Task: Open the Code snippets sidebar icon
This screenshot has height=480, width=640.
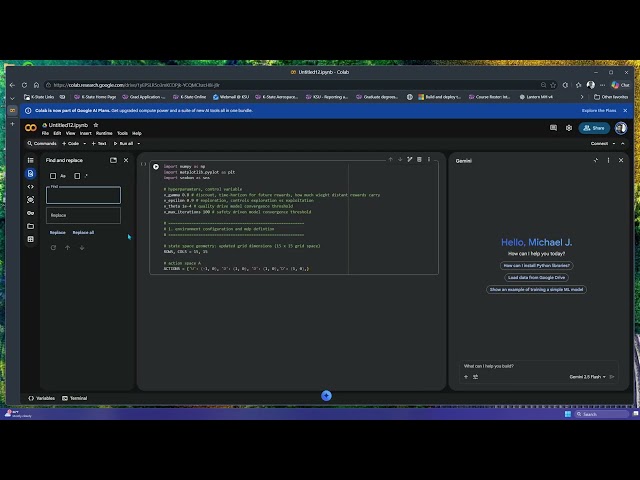Action: (x=31, y=187)
